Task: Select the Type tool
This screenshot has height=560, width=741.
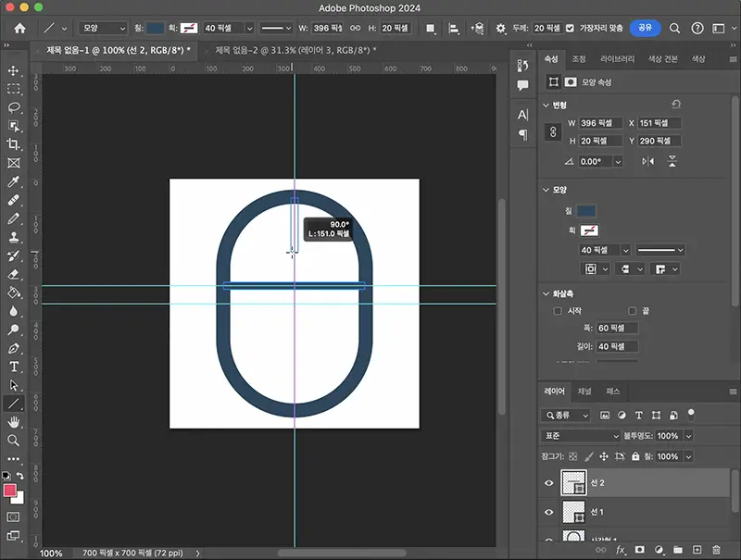Action: click(13, 367)
